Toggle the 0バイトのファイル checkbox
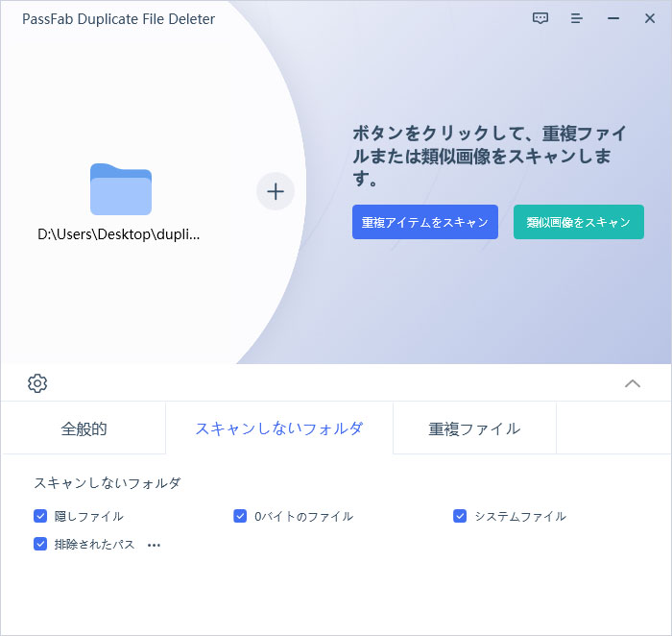 pos(241,516)
